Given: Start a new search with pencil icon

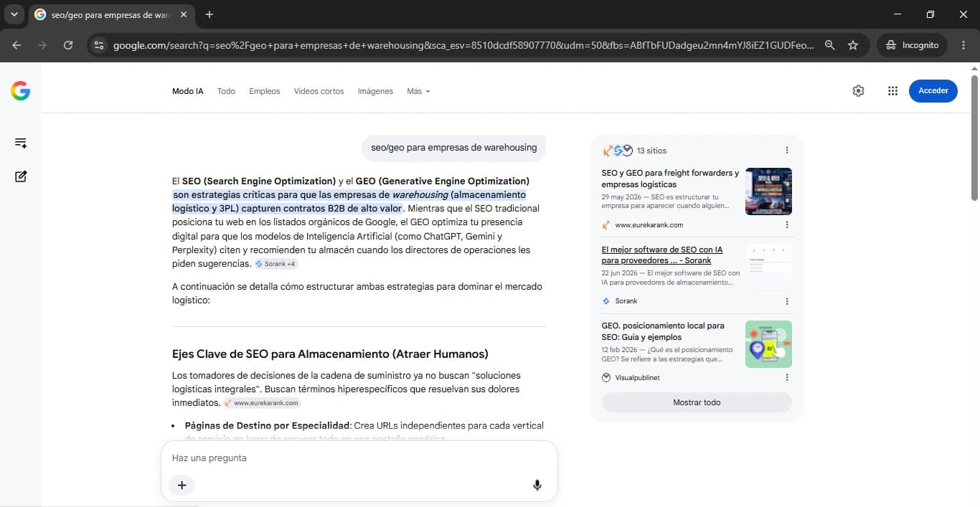Looking at the screenshot, I should pos(21,176).
